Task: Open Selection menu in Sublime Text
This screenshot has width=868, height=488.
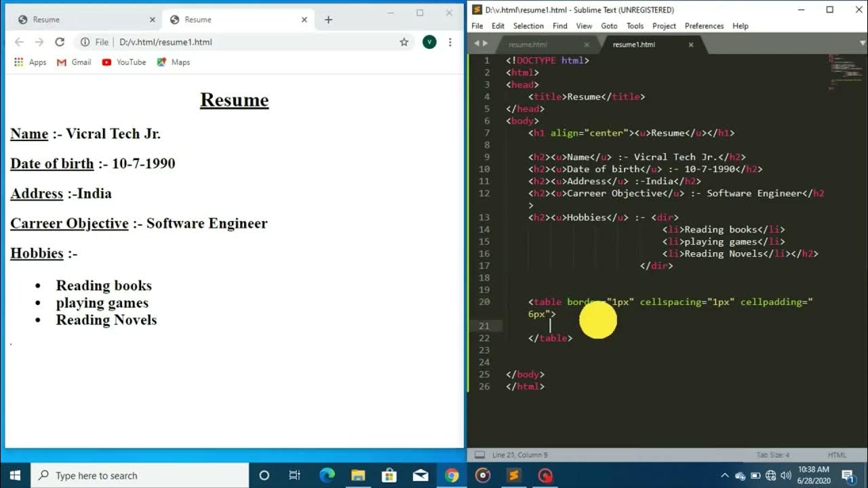Action: tap(528, 26)
